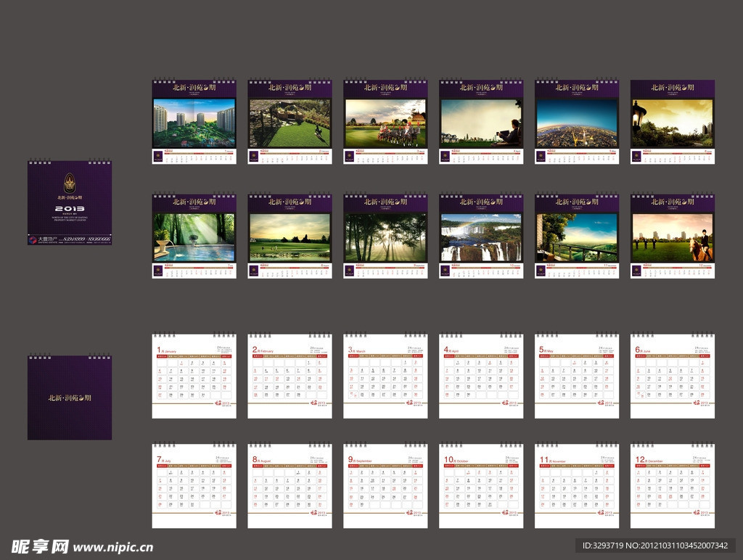Select the plain purple back cover design
Image resolution: width=743 pixels, height=560 pixels.
pos(70,398)
